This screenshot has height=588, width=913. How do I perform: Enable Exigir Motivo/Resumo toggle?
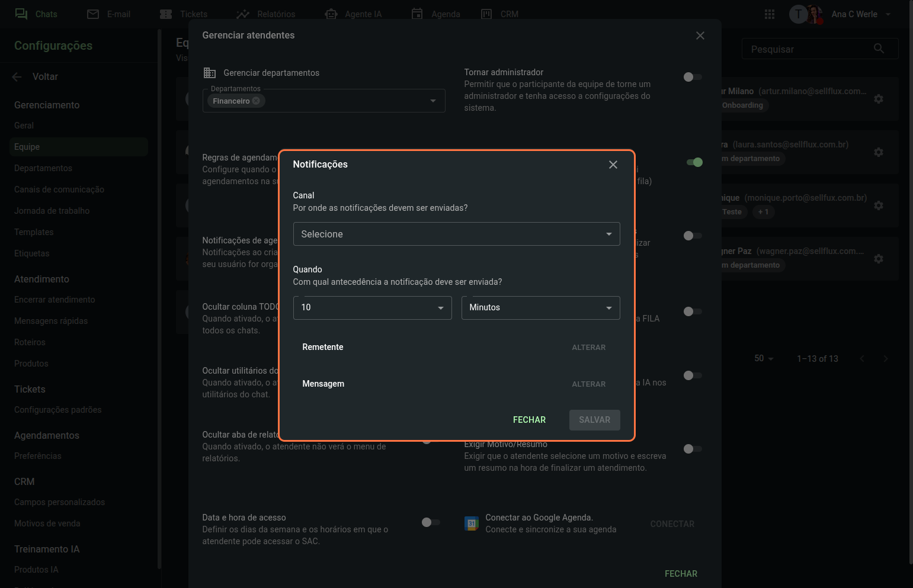point(692,449)
